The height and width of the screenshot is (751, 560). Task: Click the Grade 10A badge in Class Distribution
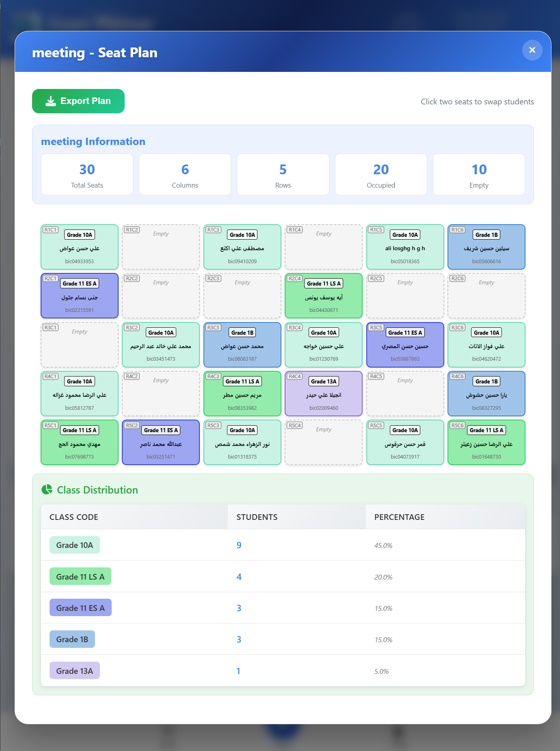75,545
